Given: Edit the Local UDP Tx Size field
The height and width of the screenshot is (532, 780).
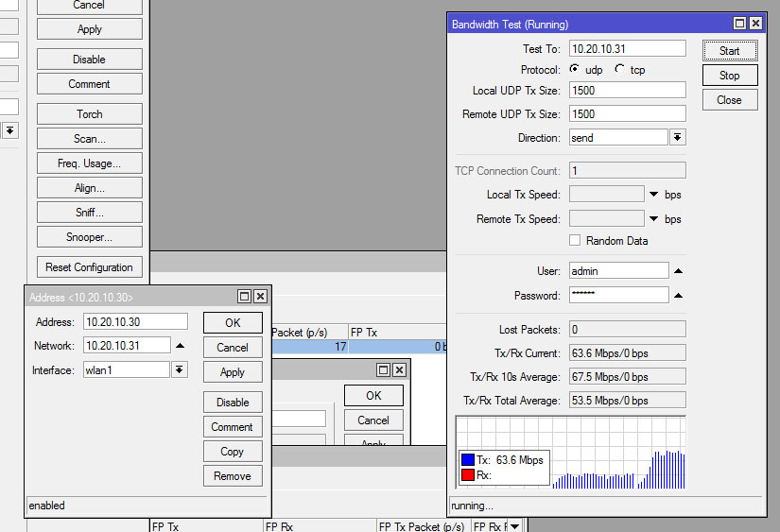Looking at the screenshot, I should (x=627, y=90).
